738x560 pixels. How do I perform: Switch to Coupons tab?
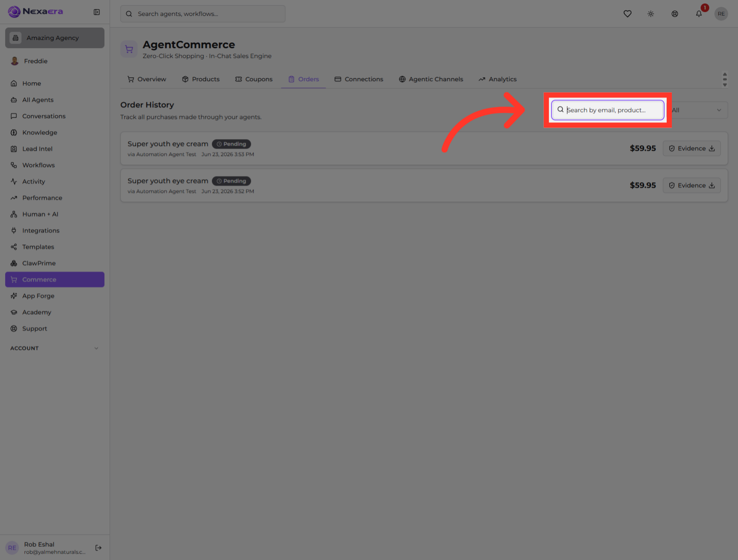[254, 79]
